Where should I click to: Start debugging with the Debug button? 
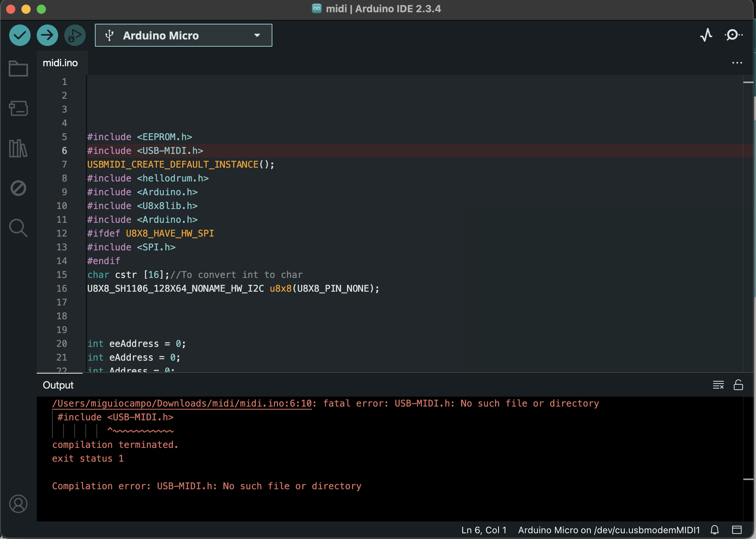tap(75, 36)
